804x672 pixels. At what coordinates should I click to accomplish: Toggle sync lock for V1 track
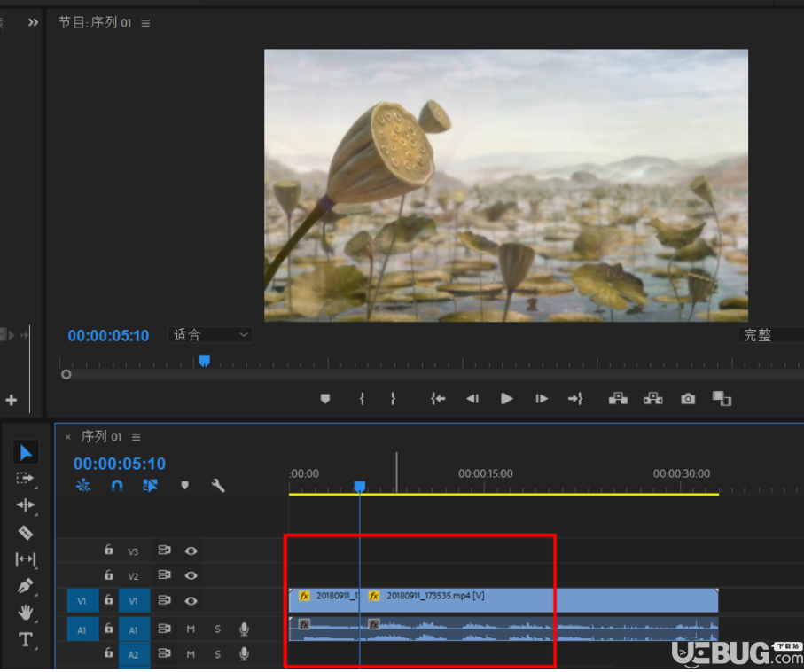coord(164,599)
